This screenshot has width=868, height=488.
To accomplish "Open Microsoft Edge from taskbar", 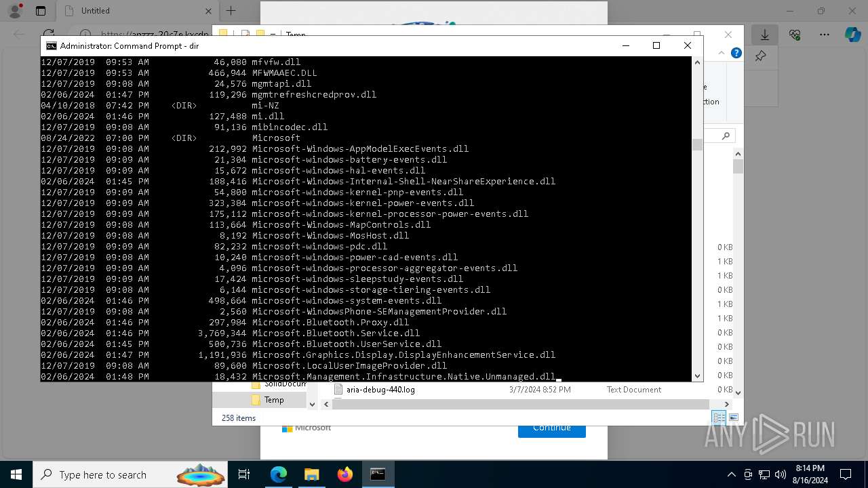I will coord(279,474).
